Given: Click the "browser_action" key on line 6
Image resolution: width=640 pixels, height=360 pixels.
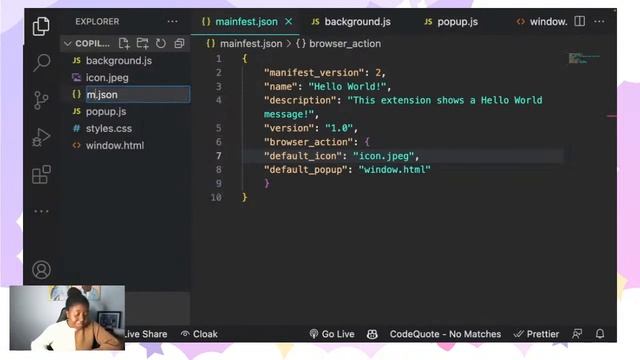Looking at the screenshot, I should (308, 142).
